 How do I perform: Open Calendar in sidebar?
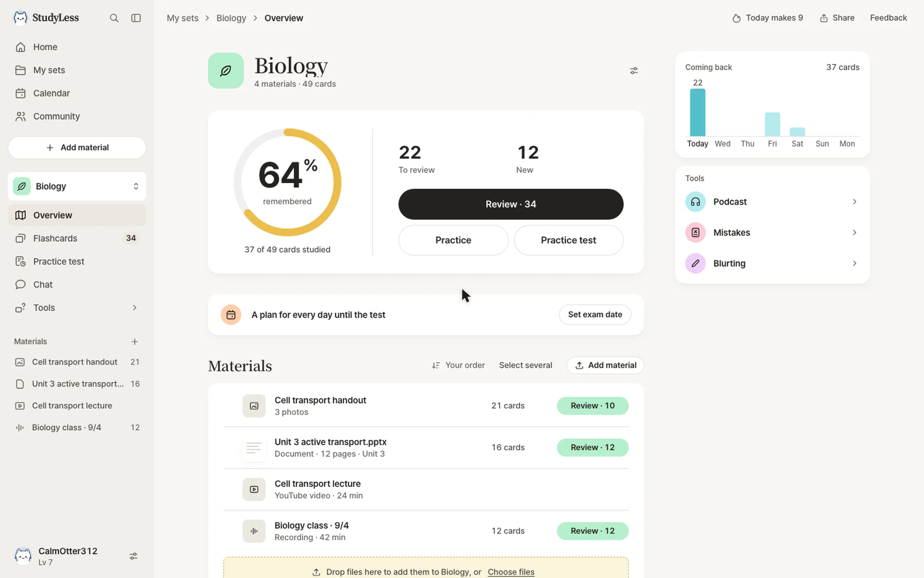(77, 93)
